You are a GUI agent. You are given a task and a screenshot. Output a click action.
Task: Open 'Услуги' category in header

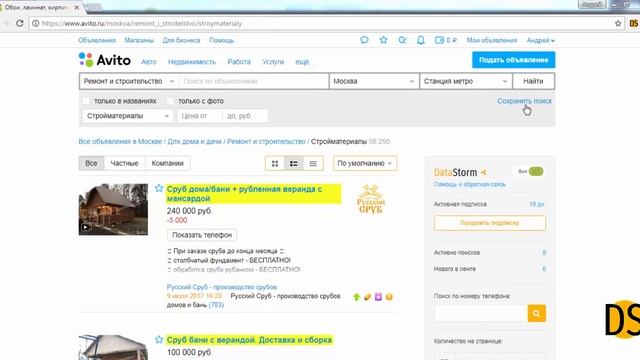click(273, 62)
